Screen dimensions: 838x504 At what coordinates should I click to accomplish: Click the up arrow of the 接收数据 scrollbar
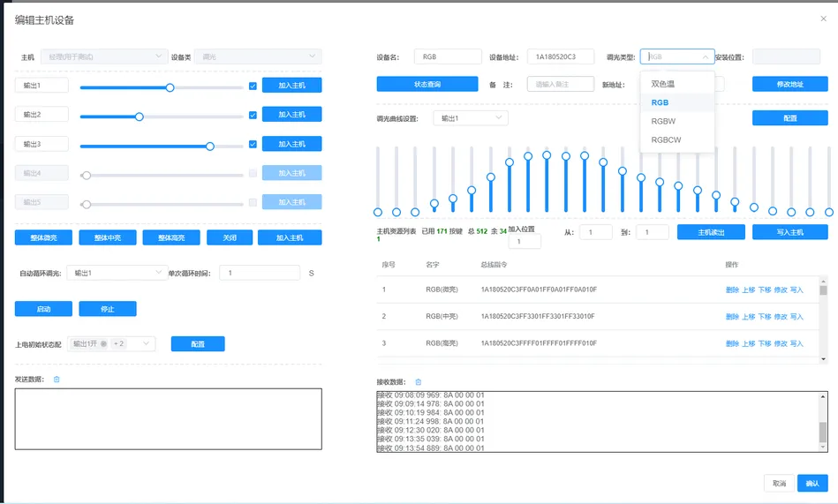point(823,396)
